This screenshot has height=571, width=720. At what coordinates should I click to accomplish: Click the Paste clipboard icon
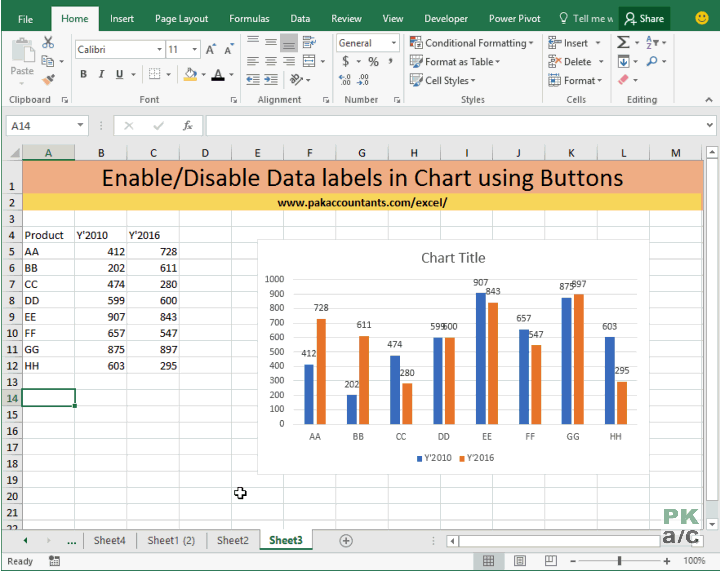22,50
